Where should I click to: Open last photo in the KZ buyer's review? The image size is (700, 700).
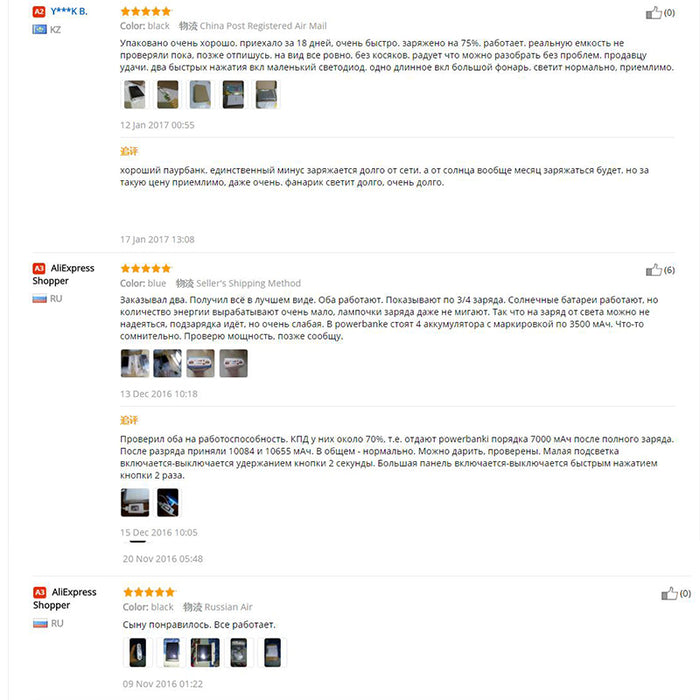266,95
